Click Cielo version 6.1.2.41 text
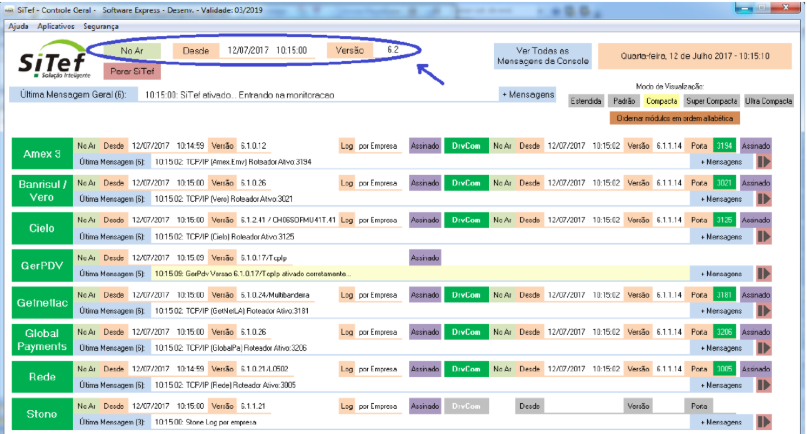807x434 pixels. click(x=288, y=220)
